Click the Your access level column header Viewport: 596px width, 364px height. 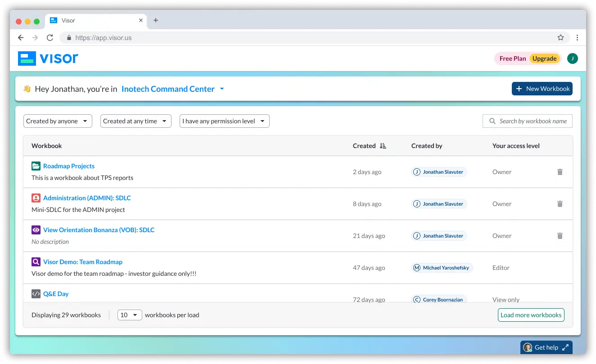tap(516, 146)
